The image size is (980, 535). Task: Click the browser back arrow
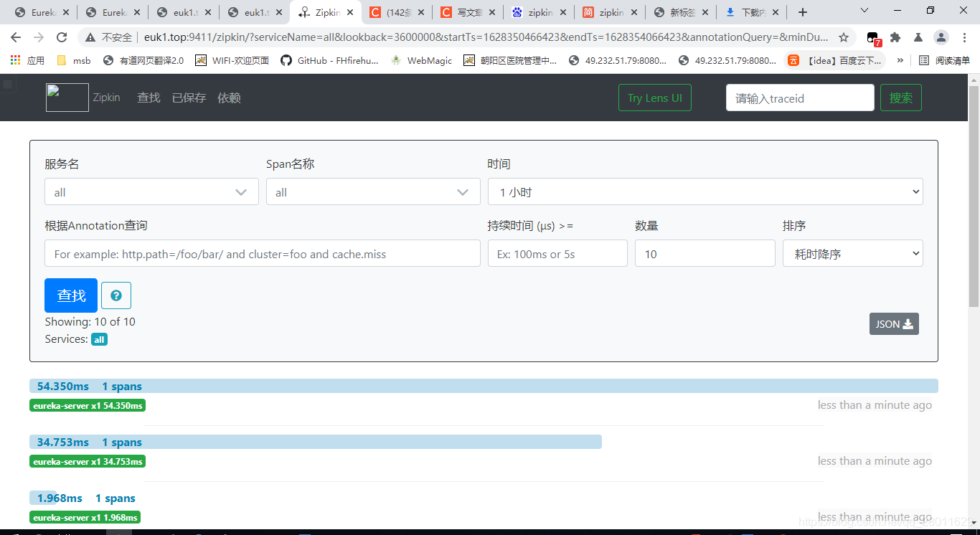pos(16,37)
